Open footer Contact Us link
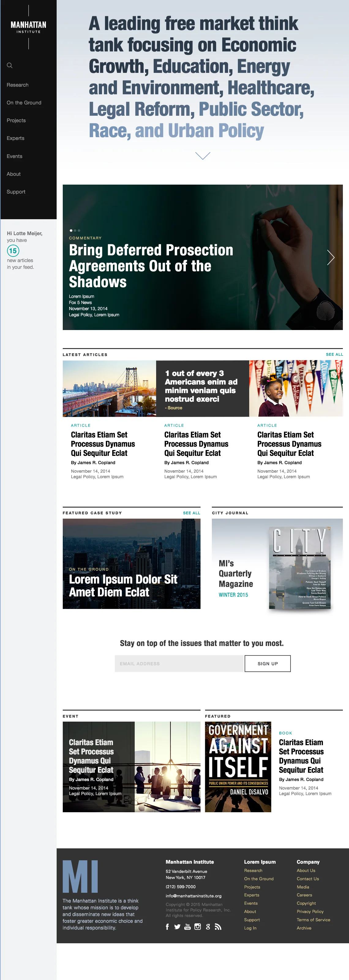 308,879
